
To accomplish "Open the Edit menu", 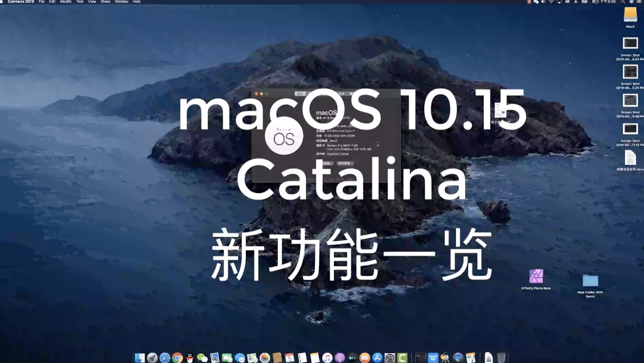I will [52, 2].
